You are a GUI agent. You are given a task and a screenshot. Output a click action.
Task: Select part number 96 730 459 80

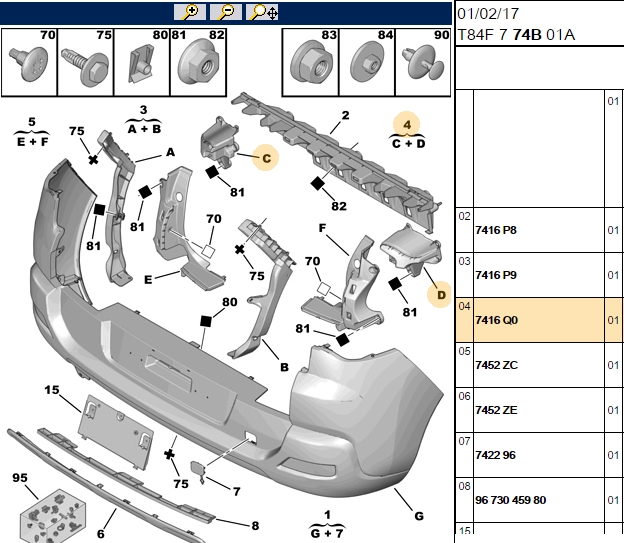[510, 500]
